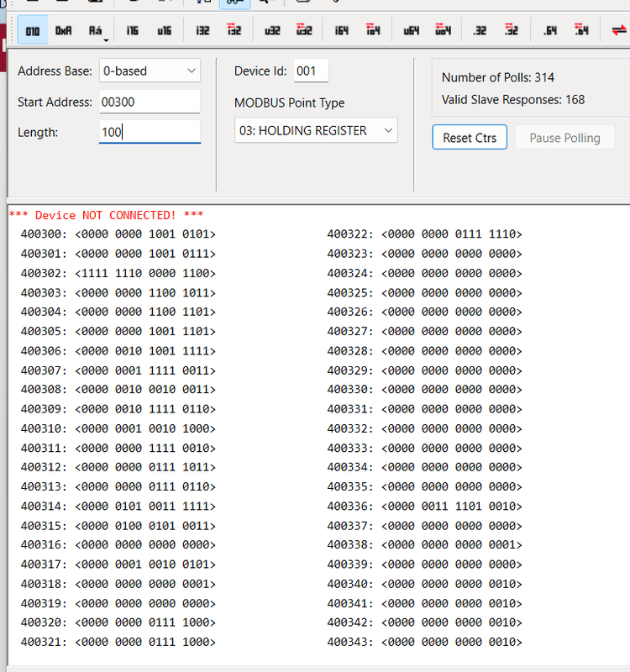Click the Device Id field
This screenshot has height=672, width=630.
(311, 71)
